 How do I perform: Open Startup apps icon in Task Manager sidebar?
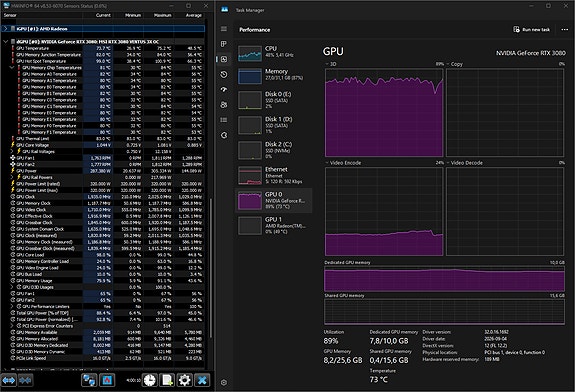224,89
